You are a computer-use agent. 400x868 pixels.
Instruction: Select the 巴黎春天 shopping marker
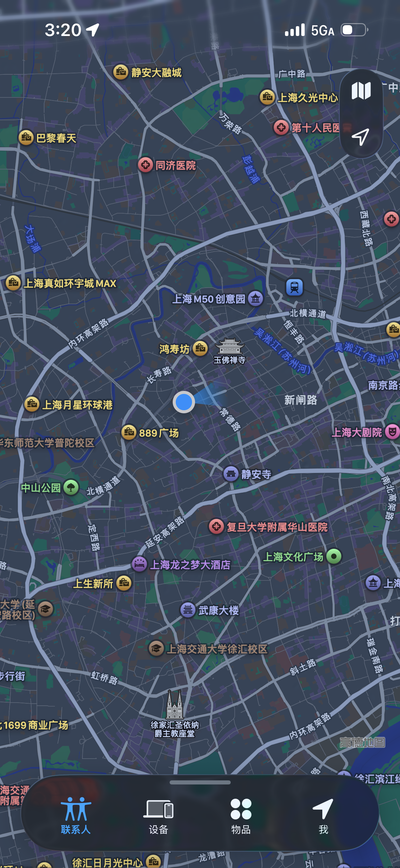tap(26, 138)
